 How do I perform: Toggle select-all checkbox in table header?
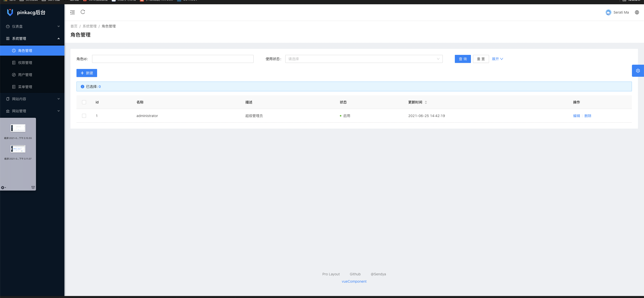(84, 102)
